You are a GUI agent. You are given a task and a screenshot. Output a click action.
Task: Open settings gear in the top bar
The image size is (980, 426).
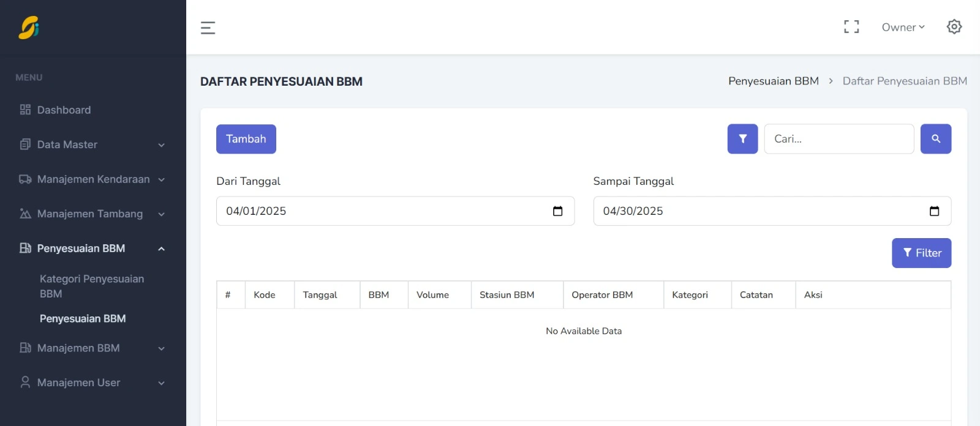954,27
